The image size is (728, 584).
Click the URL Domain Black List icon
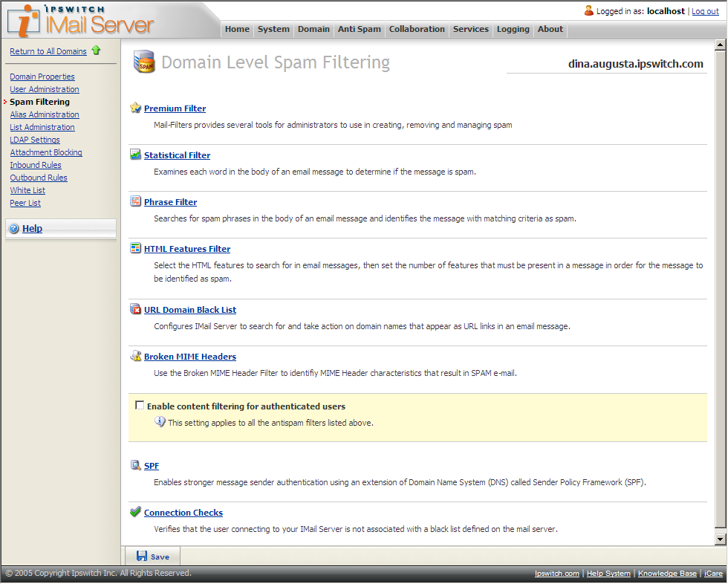(136, 309)
